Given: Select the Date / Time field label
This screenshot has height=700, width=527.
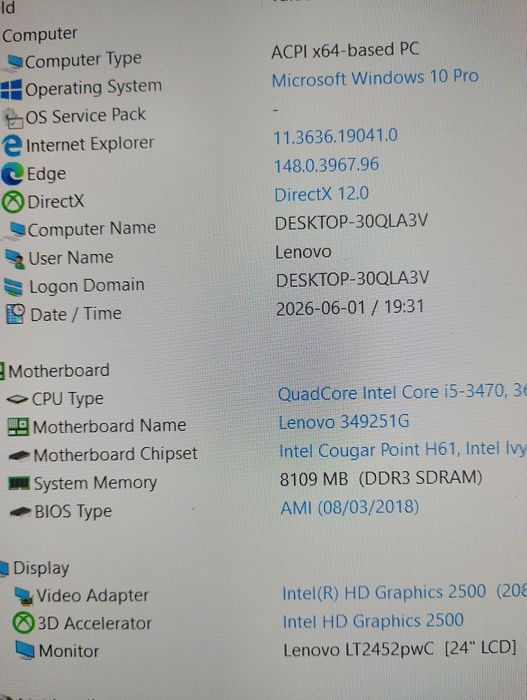Looking at the screenshot, I should coord(76,314).
